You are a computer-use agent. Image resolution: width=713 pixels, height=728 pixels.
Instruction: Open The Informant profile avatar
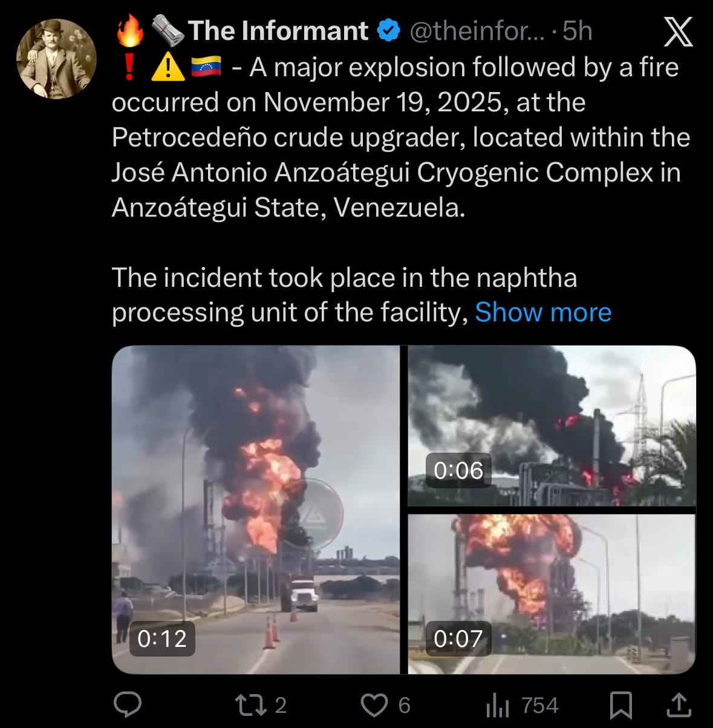tap(56, 59)
